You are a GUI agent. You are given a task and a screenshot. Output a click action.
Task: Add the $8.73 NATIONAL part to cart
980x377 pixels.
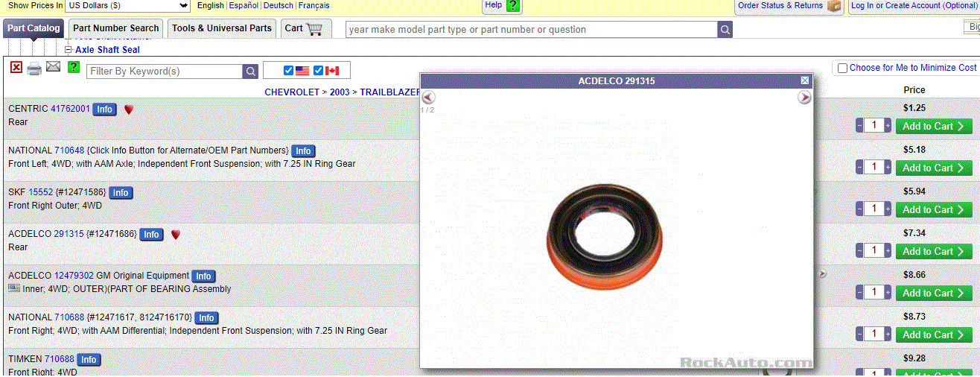[934, 335]
